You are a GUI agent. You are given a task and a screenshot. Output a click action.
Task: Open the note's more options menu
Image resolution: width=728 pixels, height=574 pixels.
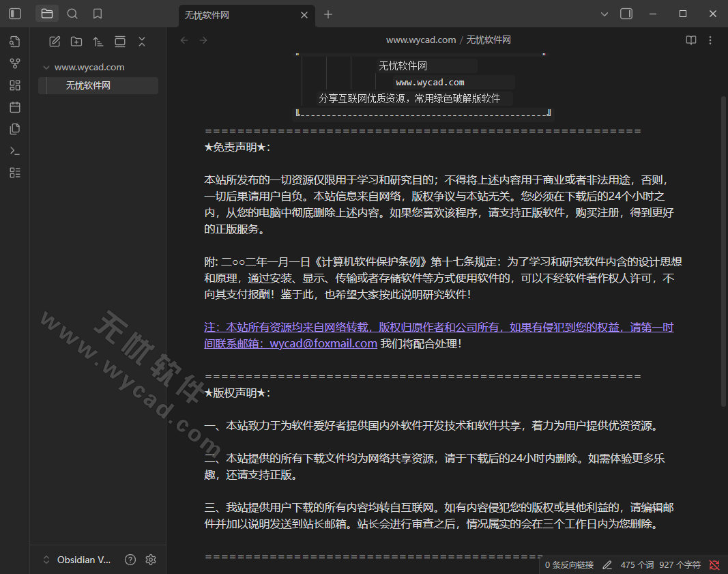(710, 40)
